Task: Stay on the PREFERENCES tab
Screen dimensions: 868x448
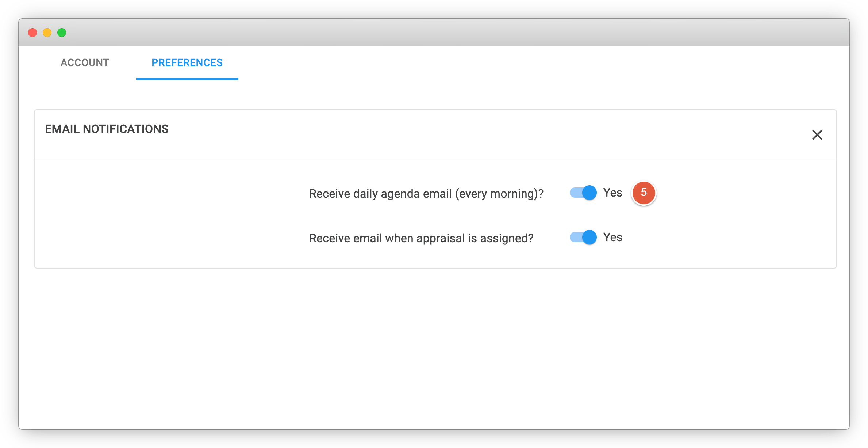Action: 187,63
